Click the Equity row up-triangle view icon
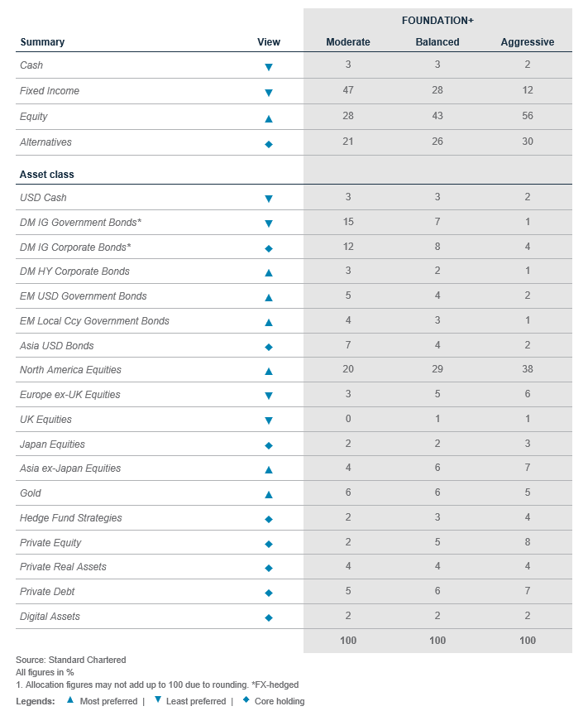The width and height of the screenshot is (588, 711). (269, 118)
